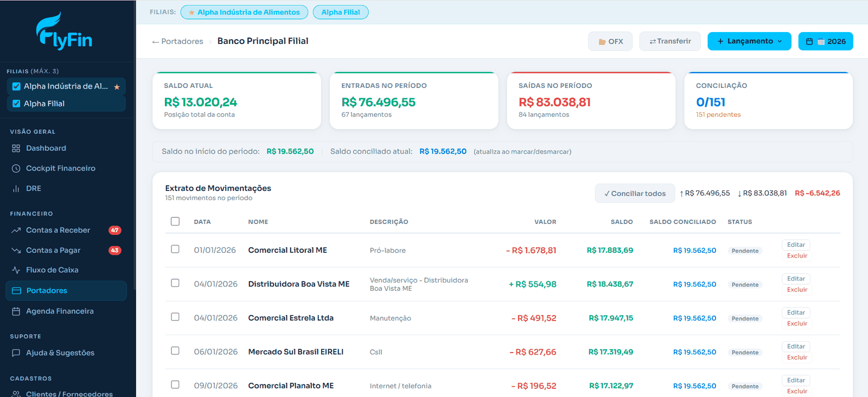Click the Dashboard grid icon
The image size is (868, 397).
click(x=16, y=148)
